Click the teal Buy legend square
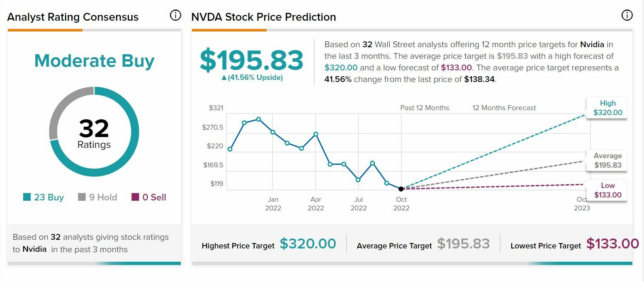 coord(27,197)
